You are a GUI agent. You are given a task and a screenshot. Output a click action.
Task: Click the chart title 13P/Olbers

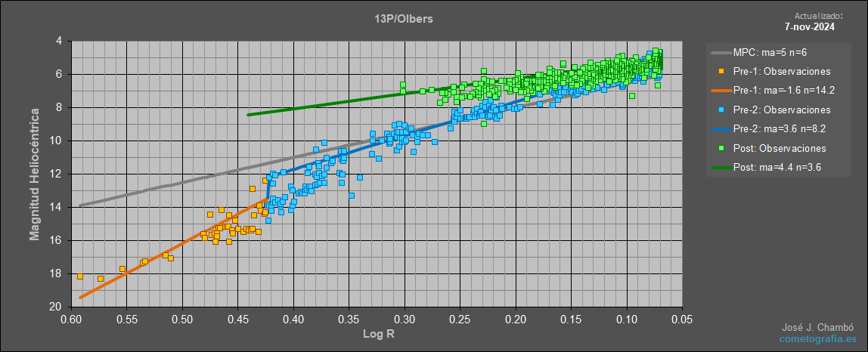coord(402,19)
